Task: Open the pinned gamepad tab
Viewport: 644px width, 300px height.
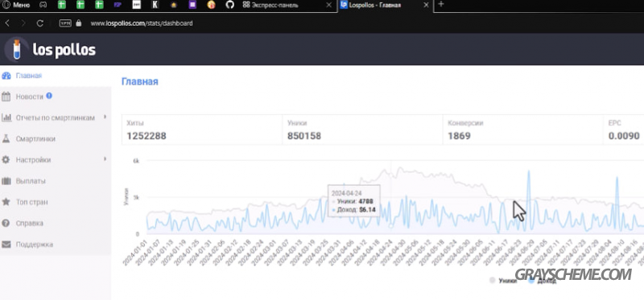Action: click(x=43, y=5)
